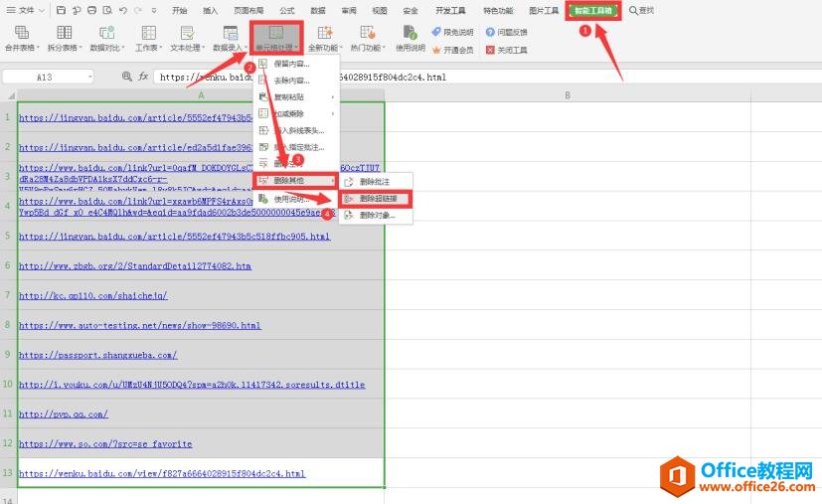Open the 文件 file menu
This screenshot has width=822, height=504.
(27, 10)
